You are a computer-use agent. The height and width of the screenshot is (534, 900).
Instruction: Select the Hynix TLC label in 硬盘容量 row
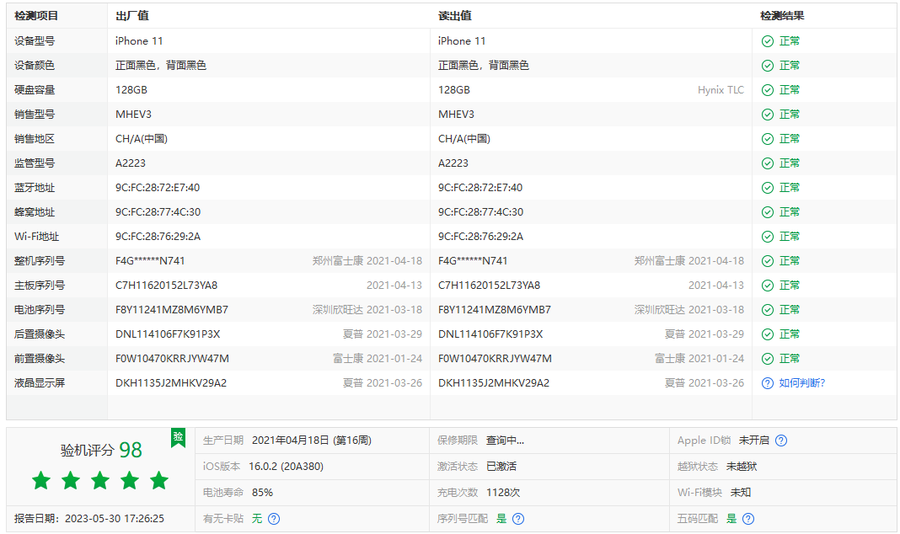coord(720,90)
